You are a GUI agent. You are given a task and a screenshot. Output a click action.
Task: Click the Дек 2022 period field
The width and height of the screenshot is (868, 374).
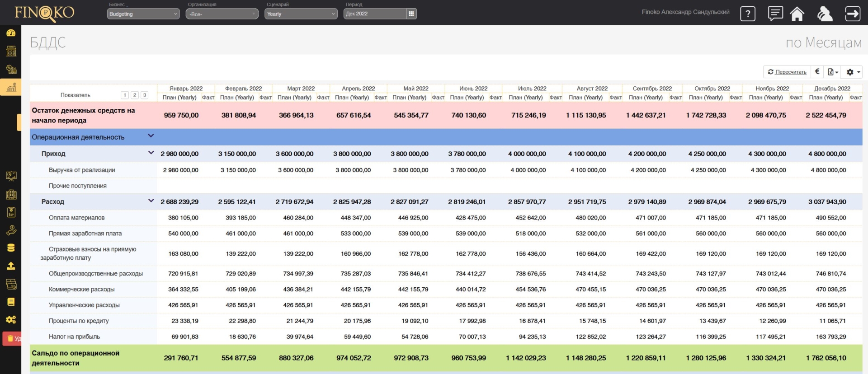pyautogui.click(x=374, y=14)
